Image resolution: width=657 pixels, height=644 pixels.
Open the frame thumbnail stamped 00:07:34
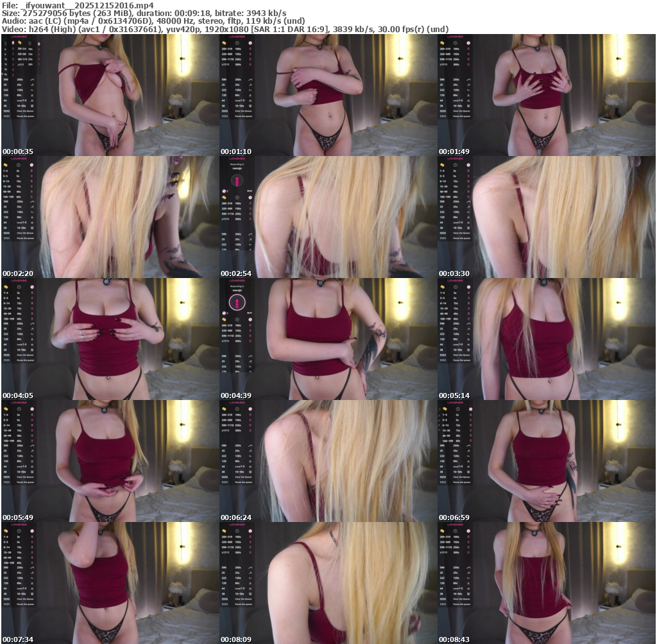(110, 583)
